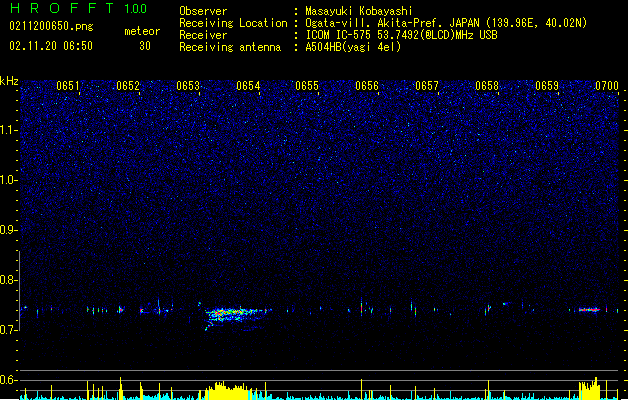
Task: Click the Receiving Location value text
Action: point(446,23)
